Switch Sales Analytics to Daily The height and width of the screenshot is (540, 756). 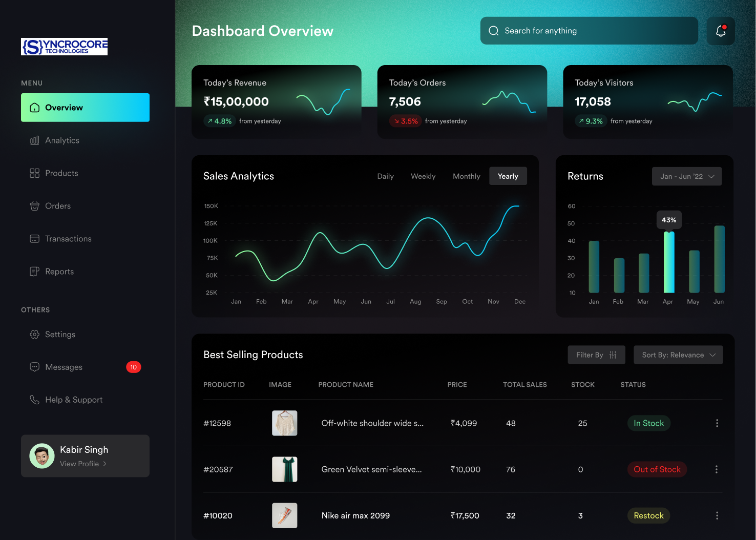(385, 176)
